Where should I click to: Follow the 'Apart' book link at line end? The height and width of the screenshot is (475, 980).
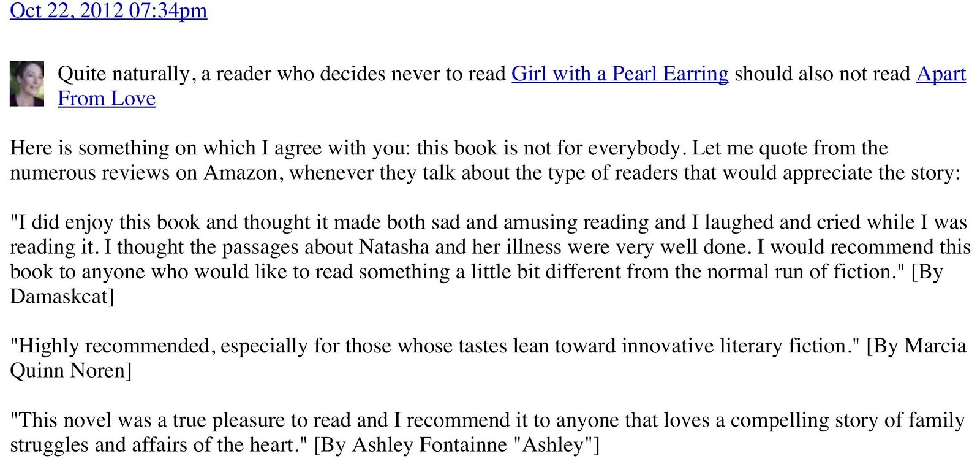tap(941, 74)
